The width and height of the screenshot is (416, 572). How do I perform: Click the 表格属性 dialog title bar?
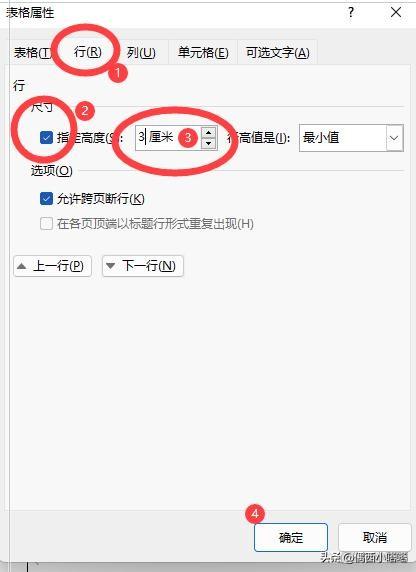(x=175, y=13)
